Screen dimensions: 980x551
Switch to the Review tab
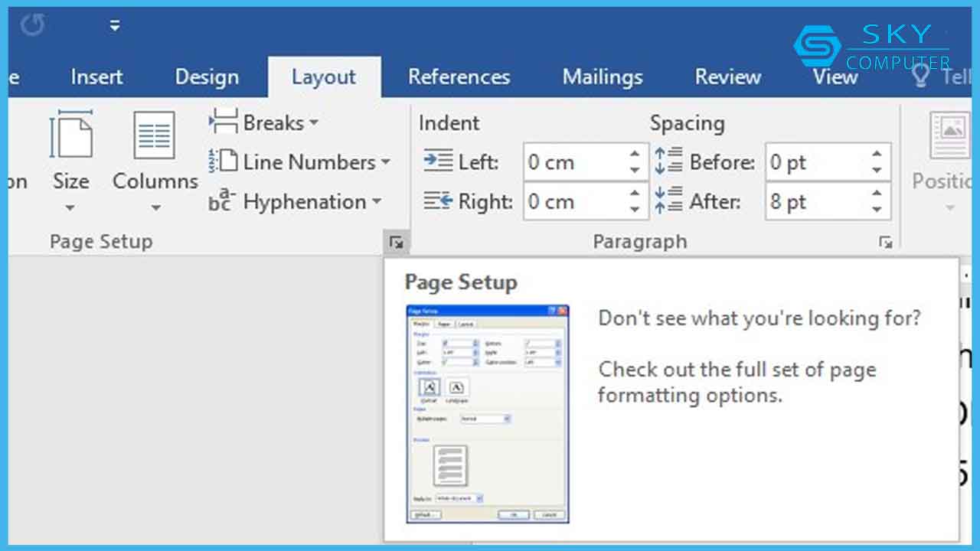coord(728,77)
